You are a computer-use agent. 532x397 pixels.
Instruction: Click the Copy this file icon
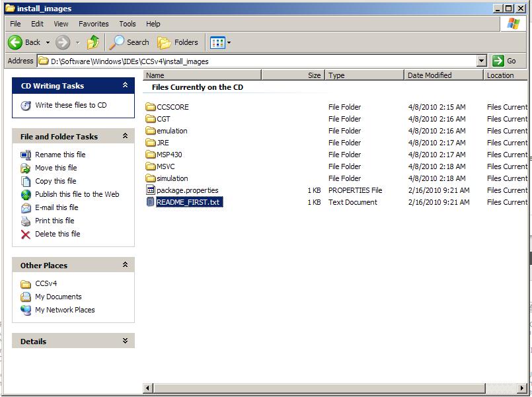tap(26, 182)
